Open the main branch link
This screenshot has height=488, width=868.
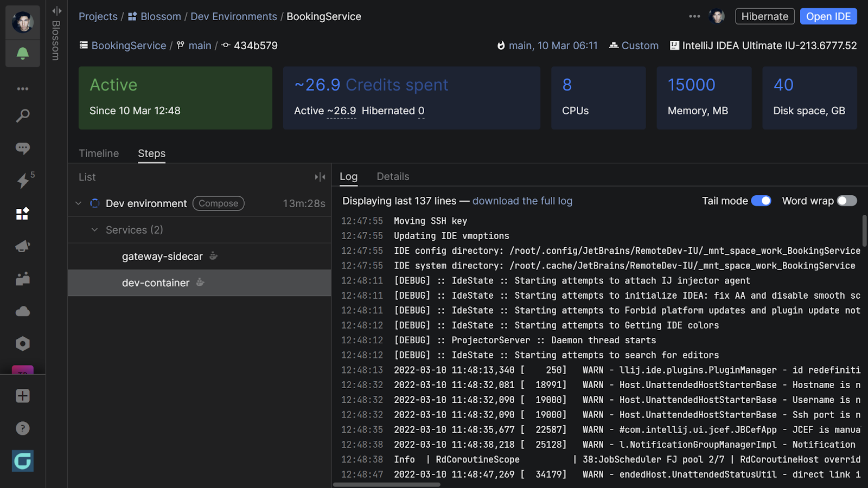(200, 46)
